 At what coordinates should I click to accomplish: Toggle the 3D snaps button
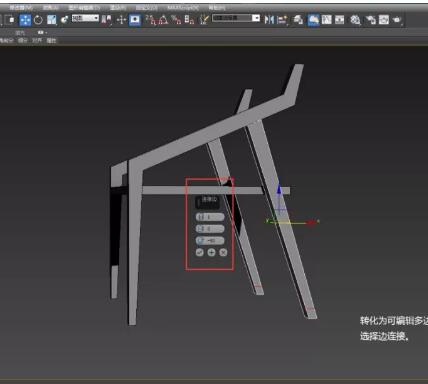[151, 20]
